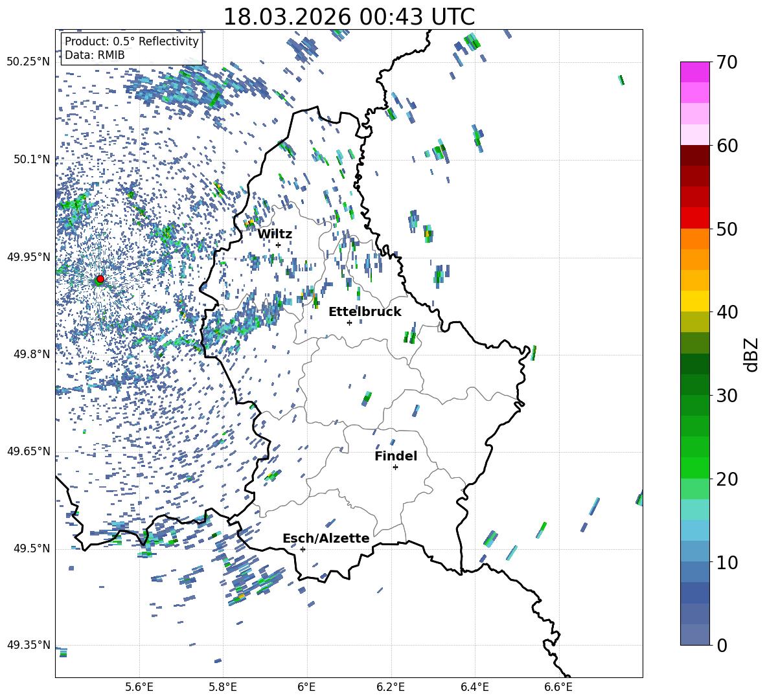
Task: Click the 50.25°N latitude tick label
Action: click(x=29, y=62)
